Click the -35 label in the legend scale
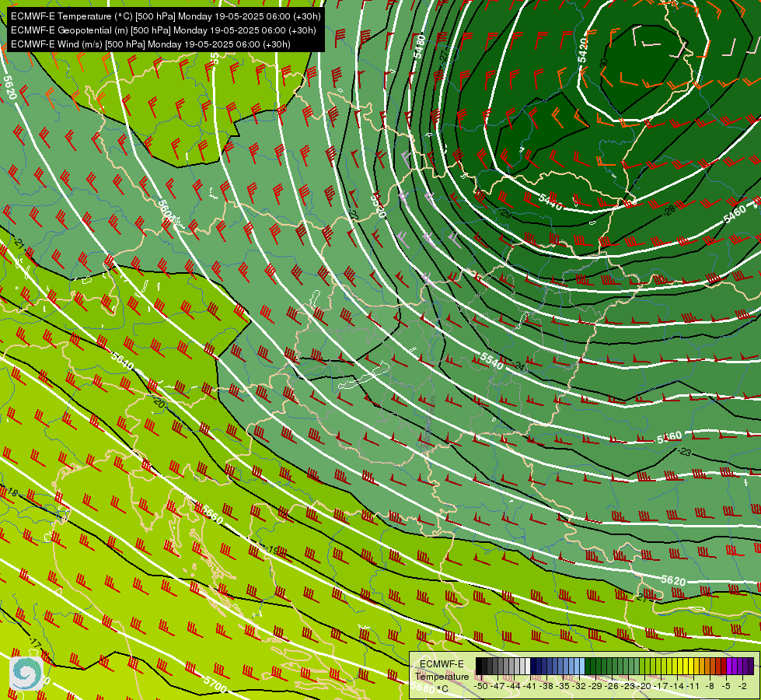 click(563, 686)
